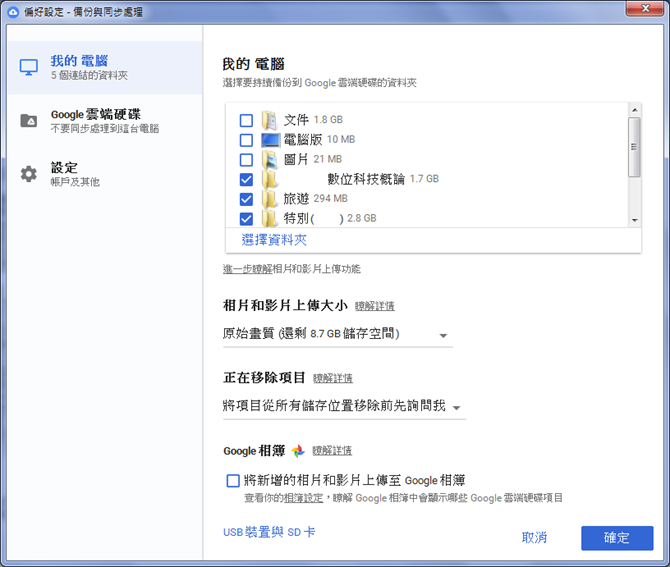Screen dimensions: 670x567
Task: Check the 文件 folder checkbox
Action: click(246, 120)
